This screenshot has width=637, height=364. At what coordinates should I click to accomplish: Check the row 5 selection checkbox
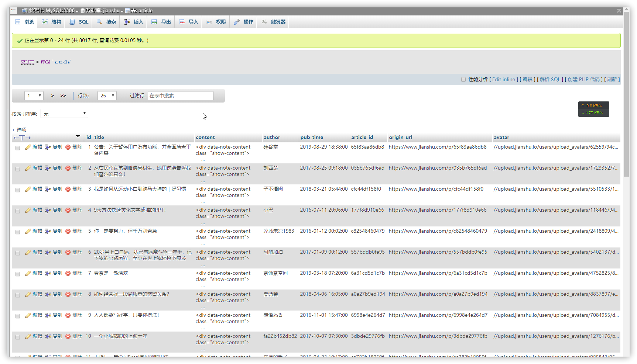pos(17,232)
